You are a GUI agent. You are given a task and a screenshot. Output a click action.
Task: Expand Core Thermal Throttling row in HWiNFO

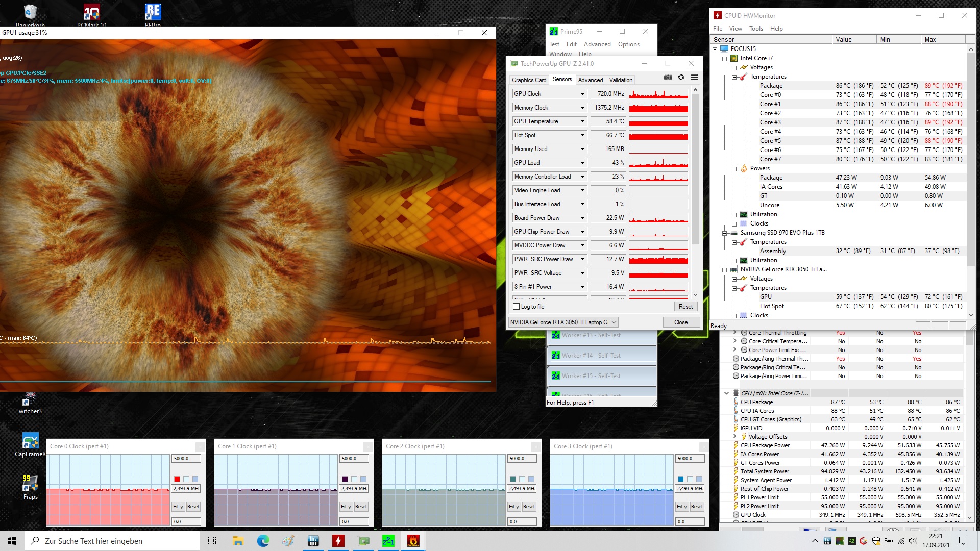[x=735, y=333]
